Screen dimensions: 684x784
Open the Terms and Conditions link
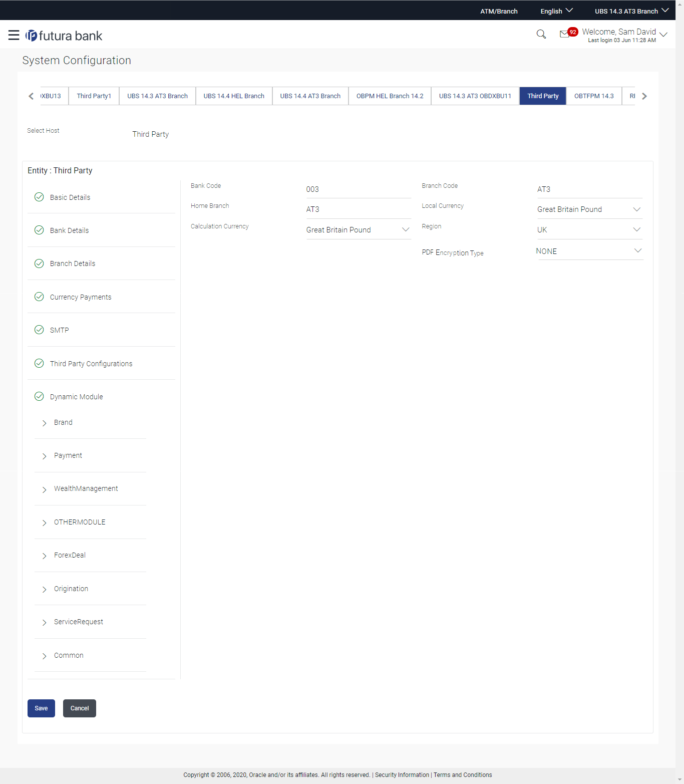tap(463, 775)
